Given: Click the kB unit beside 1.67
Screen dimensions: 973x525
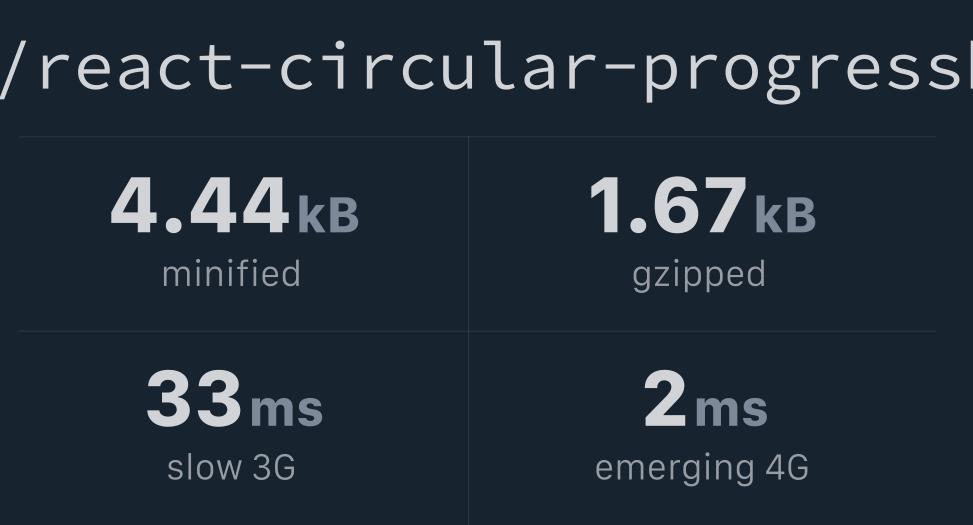Looking at the screenshot, I should click(785, 215).
